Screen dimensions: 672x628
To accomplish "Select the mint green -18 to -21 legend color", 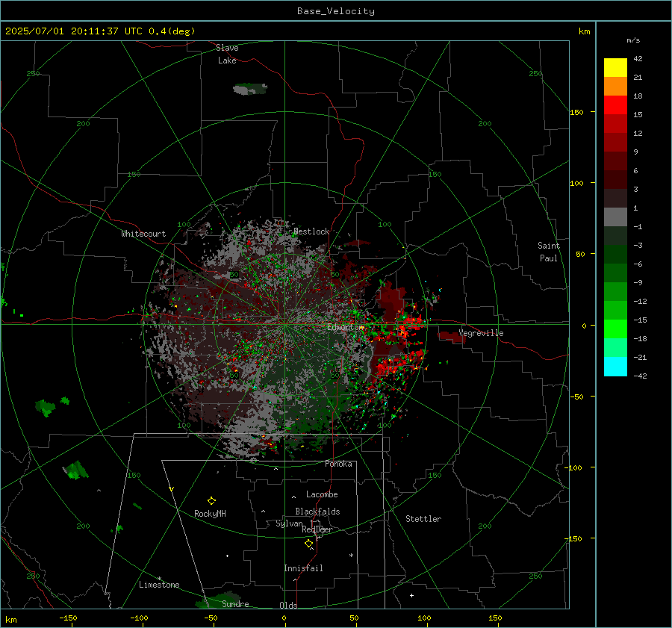I will [615, 348].
